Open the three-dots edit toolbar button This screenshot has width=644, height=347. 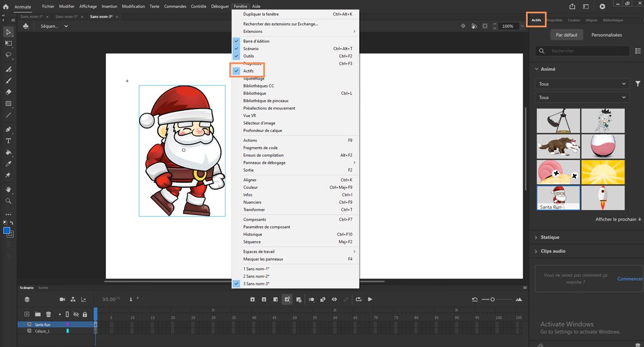(x=8, y=214)
